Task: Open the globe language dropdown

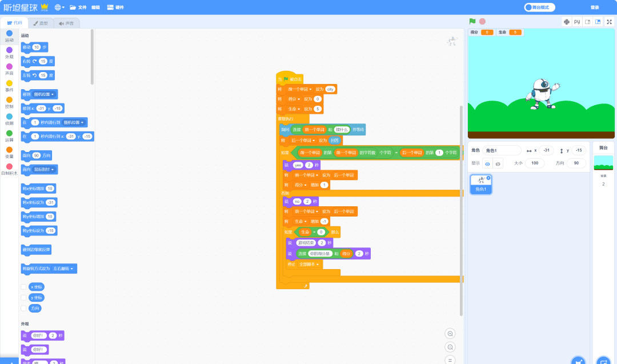Action: [x=59, y=7]
